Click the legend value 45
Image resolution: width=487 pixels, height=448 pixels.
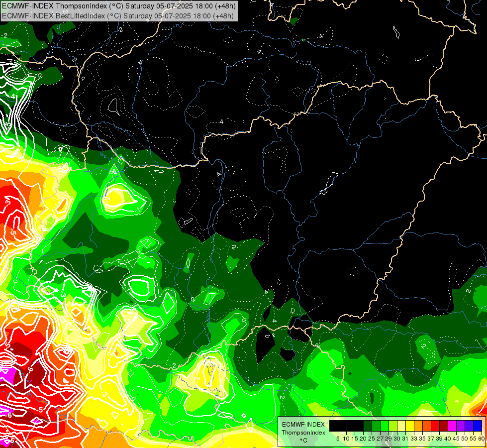456,439
